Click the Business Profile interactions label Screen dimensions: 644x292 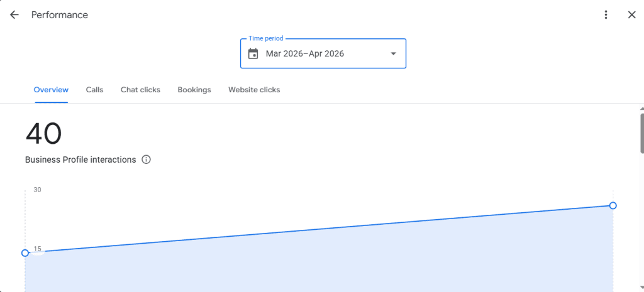[x=80, y=160]
